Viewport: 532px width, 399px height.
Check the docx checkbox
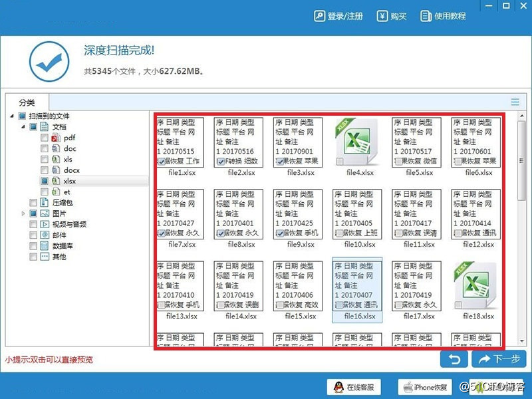[44, 170]
